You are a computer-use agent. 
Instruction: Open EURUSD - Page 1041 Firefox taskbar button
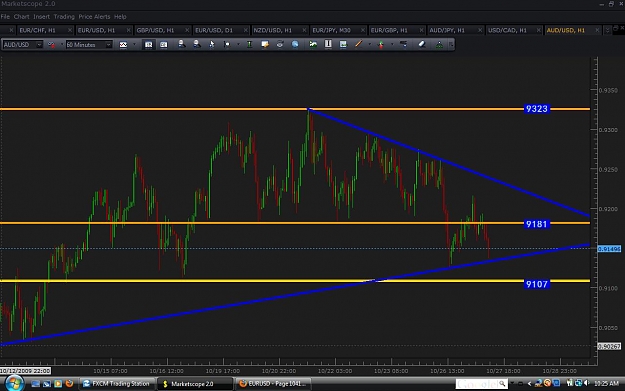273,384
